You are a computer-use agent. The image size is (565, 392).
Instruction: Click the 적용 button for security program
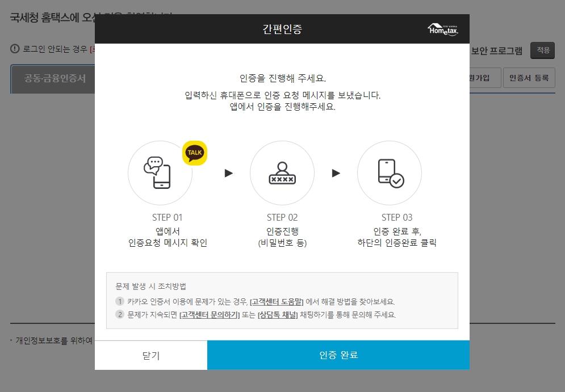point(543,50)
